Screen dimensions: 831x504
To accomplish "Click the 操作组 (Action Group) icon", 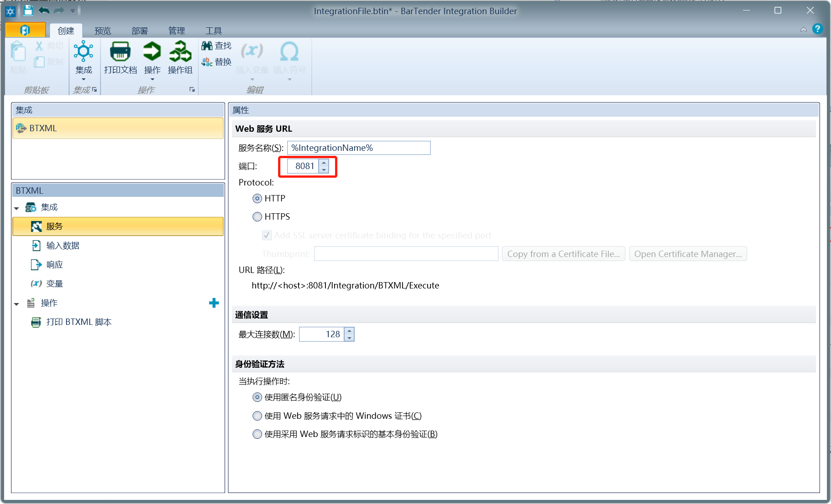I will pyautogui.click(x=180, y=51).
